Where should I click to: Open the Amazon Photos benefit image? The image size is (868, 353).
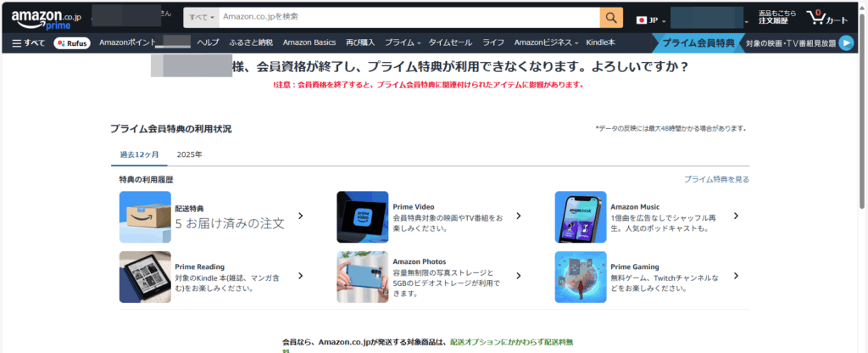362,277
